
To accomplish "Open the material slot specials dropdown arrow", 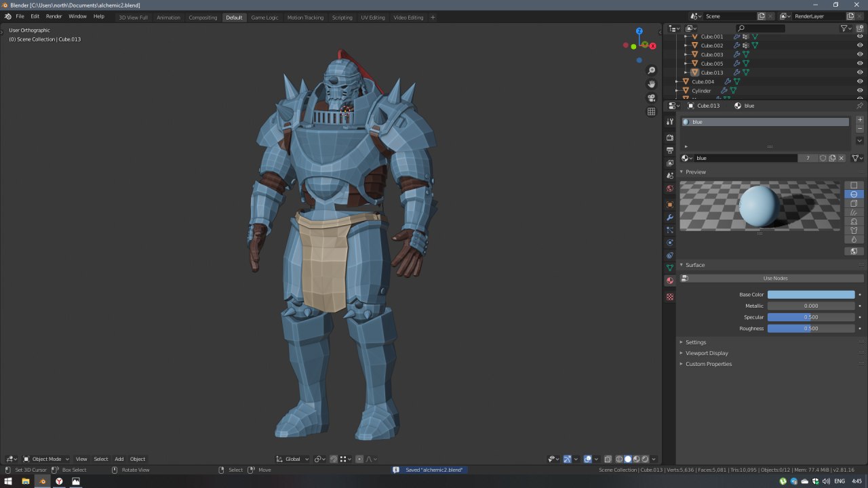I will coord(860,140).
